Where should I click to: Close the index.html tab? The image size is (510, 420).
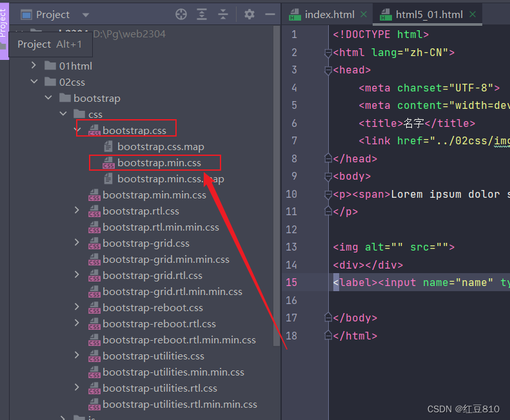tap(364, 14)
